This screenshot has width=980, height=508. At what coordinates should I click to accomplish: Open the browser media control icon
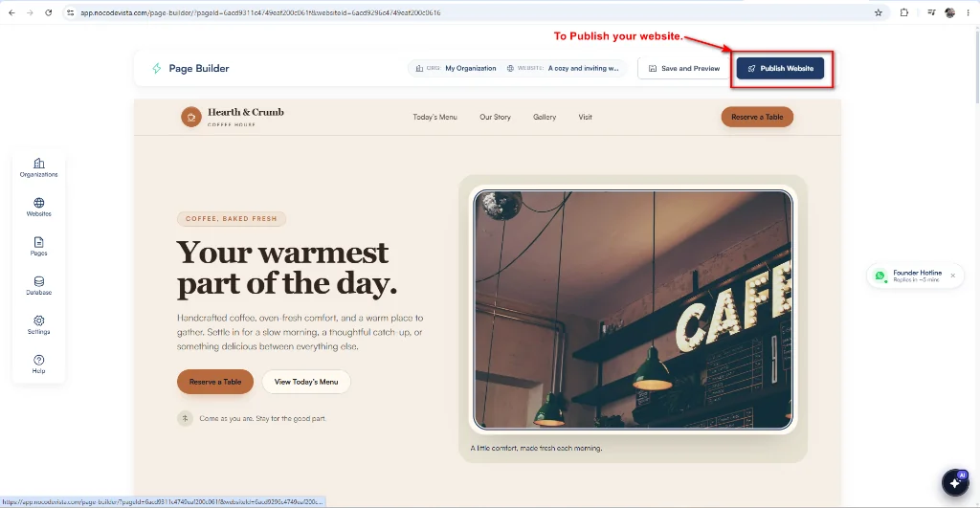[931, 12]
